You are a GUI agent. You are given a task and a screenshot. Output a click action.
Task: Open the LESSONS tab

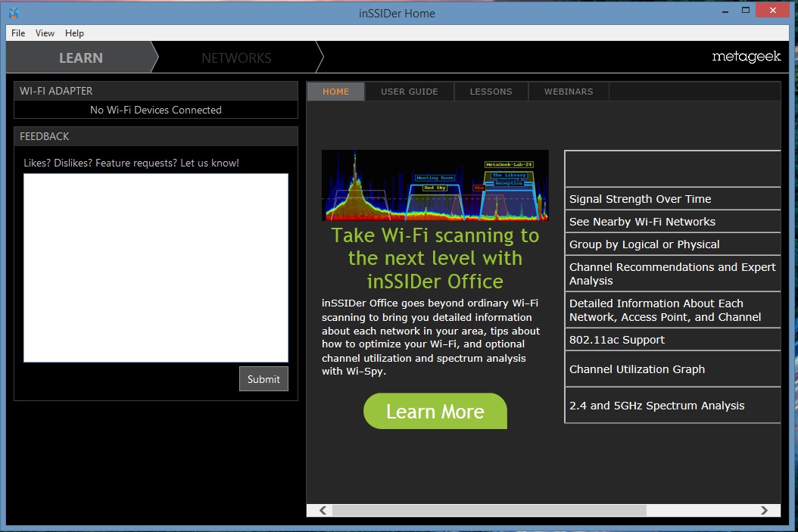(491, 92)
